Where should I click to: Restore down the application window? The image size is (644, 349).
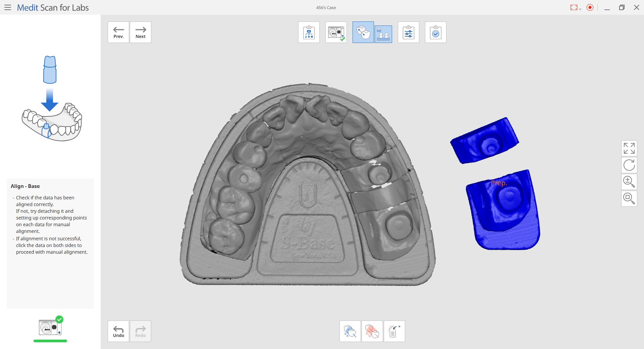pyautogui.click(x=622, y=7)
